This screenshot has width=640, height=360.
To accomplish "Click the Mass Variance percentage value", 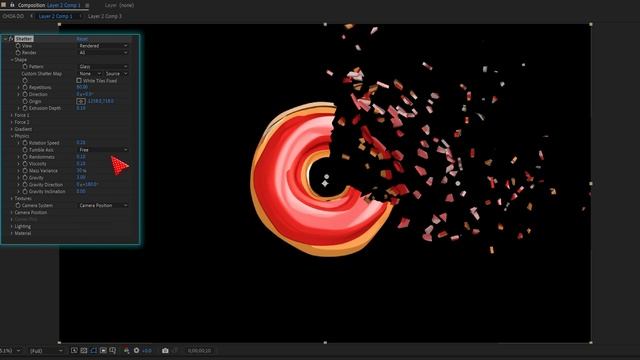I will [x=81, y=171].
